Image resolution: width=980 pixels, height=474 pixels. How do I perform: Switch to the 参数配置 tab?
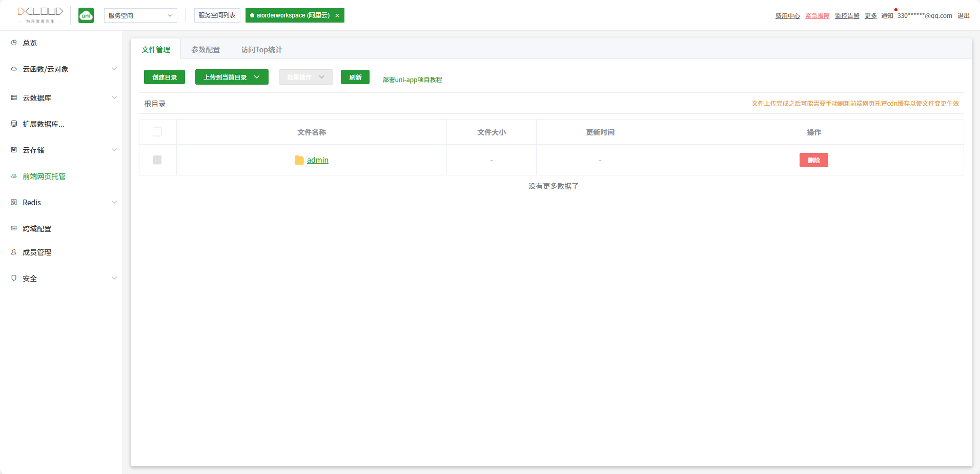(206, 50)
